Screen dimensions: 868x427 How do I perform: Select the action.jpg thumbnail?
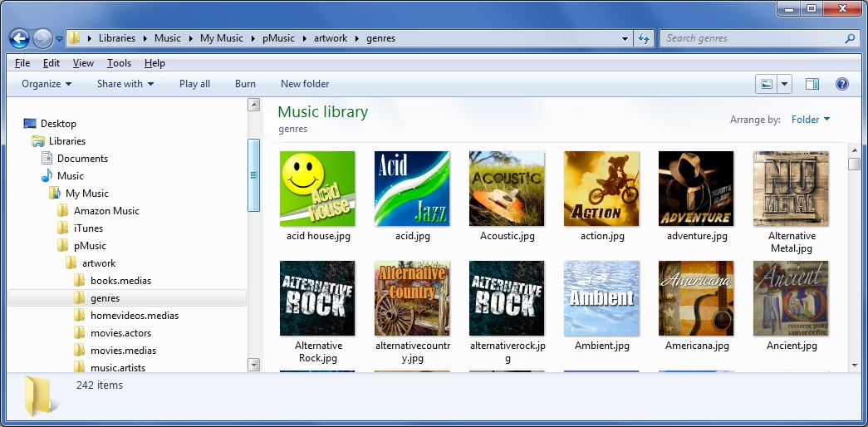601,189
